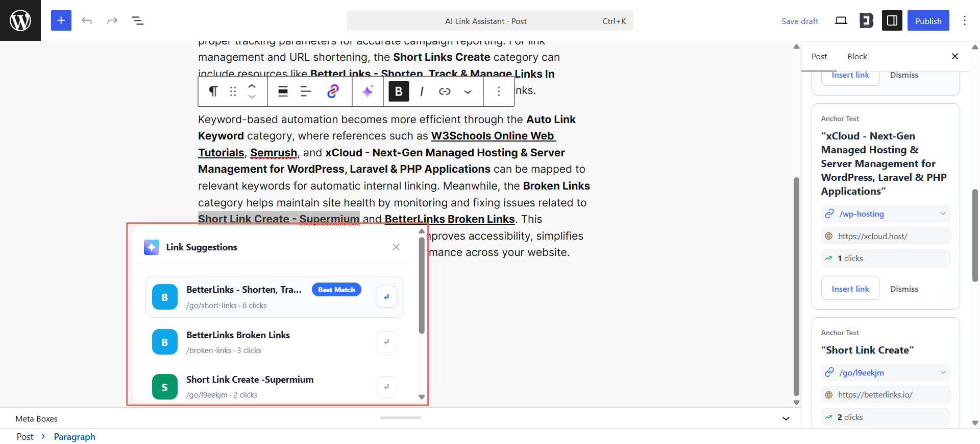980x444 pixels.
Task: Click the paragraph block type icon
Action: coord(213,91)
